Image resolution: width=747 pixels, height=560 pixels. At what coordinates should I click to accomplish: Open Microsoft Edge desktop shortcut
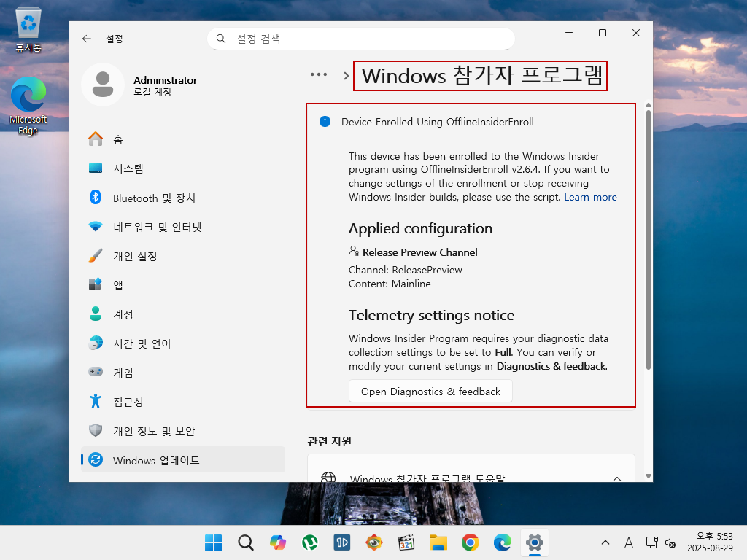[x=28, y=106]
